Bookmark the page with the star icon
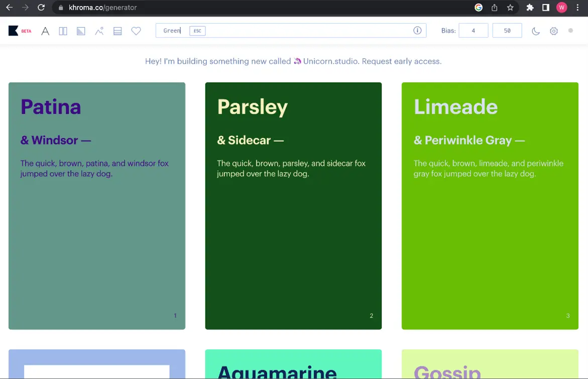 pos(511,8)
